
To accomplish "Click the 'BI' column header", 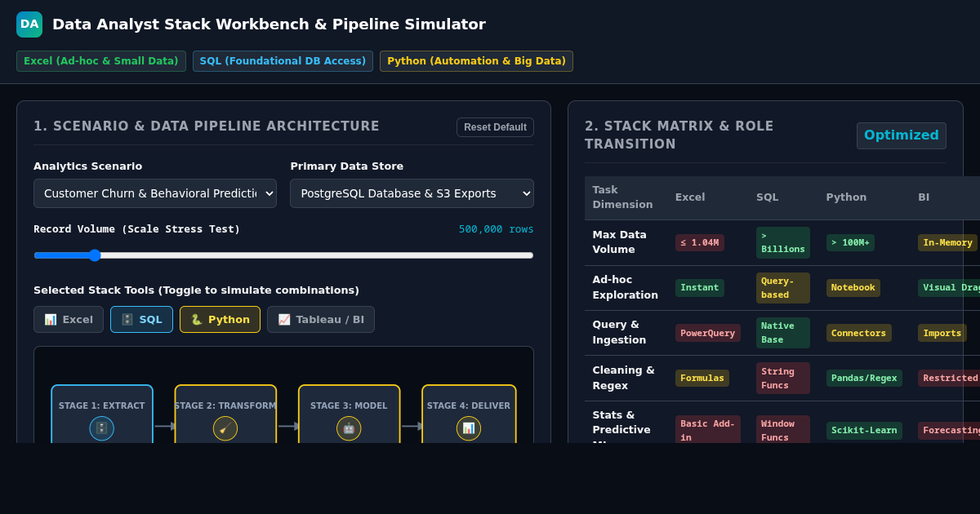I will (924, 197).
